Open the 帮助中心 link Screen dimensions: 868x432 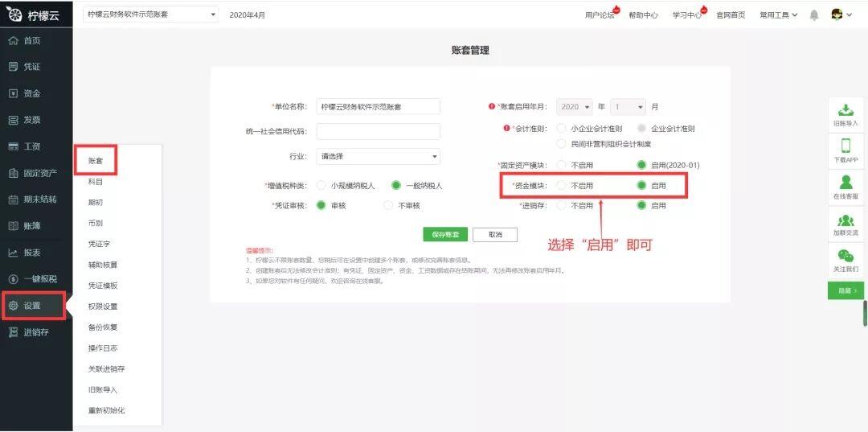(x=643, y=15)
